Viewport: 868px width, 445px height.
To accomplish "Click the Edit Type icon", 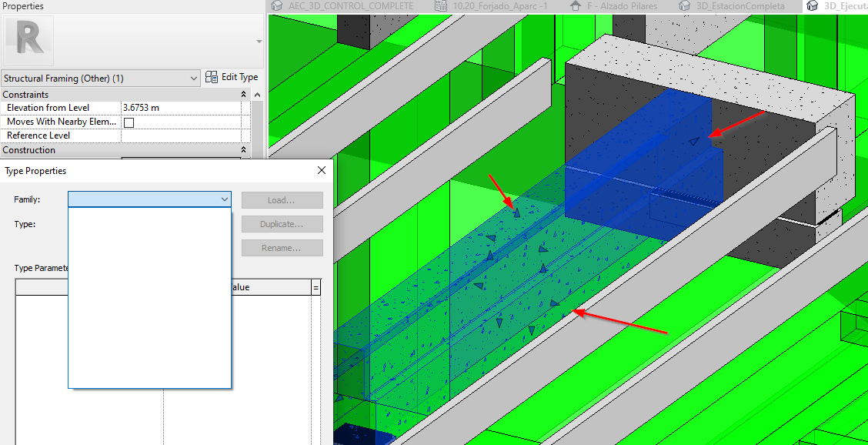I will coord(210,76).
